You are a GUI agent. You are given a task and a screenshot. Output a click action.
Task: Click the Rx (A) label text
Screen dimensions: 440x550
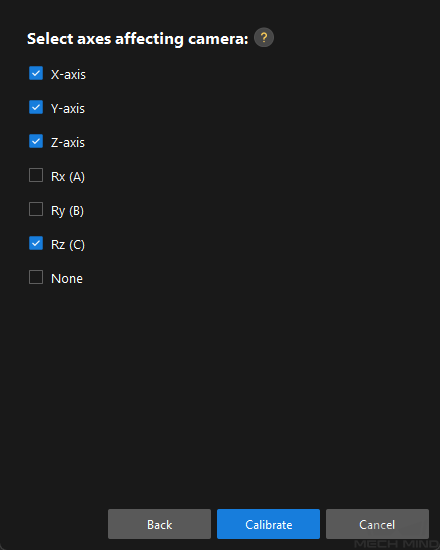(68, 176)
